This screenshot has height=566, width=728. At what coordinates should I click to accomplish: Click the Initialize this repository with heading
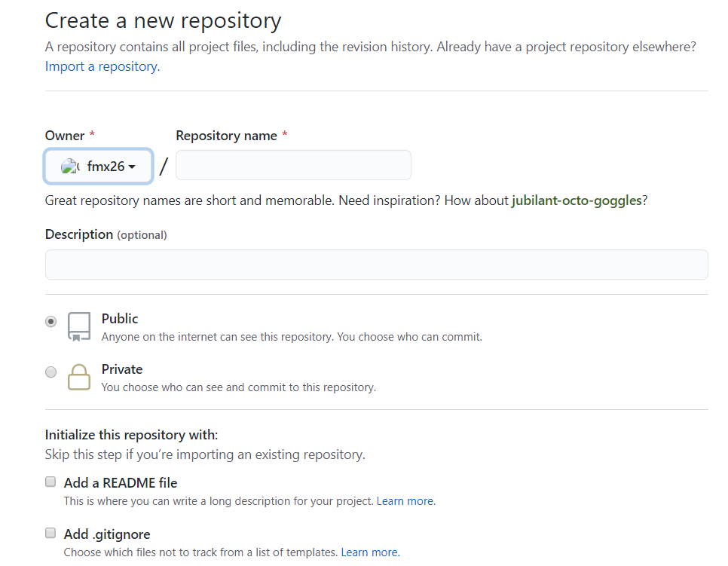pyautogui.click(x=131, y=435)
